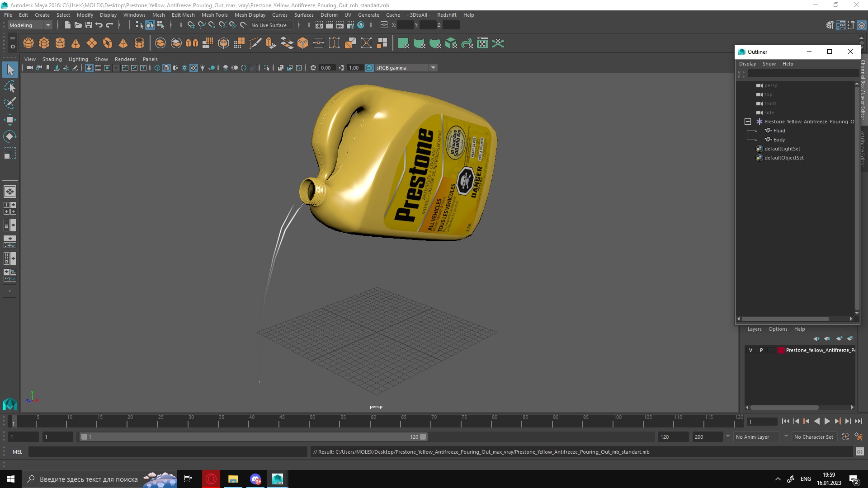Click the IPR render icon
This screenshot has width=868, height=488.
340,25
